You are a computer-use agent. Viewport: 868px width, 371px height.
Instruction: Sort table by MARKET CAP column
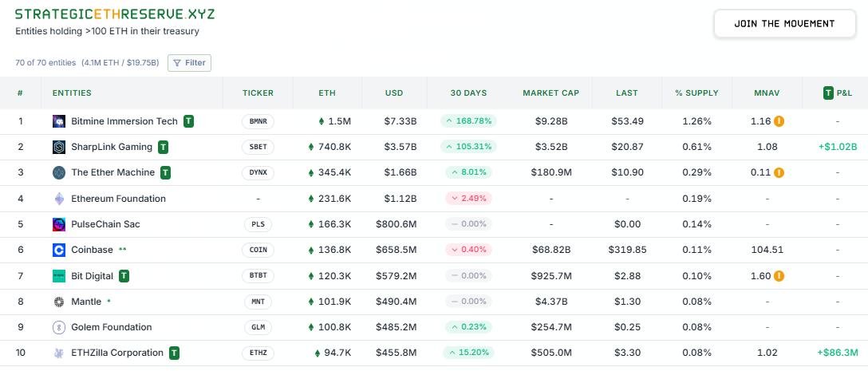coord(550,93)
